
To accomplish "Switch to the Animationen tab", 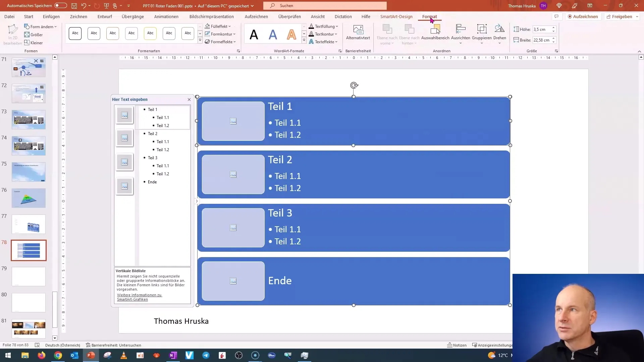I will click(x=166, y=16).
